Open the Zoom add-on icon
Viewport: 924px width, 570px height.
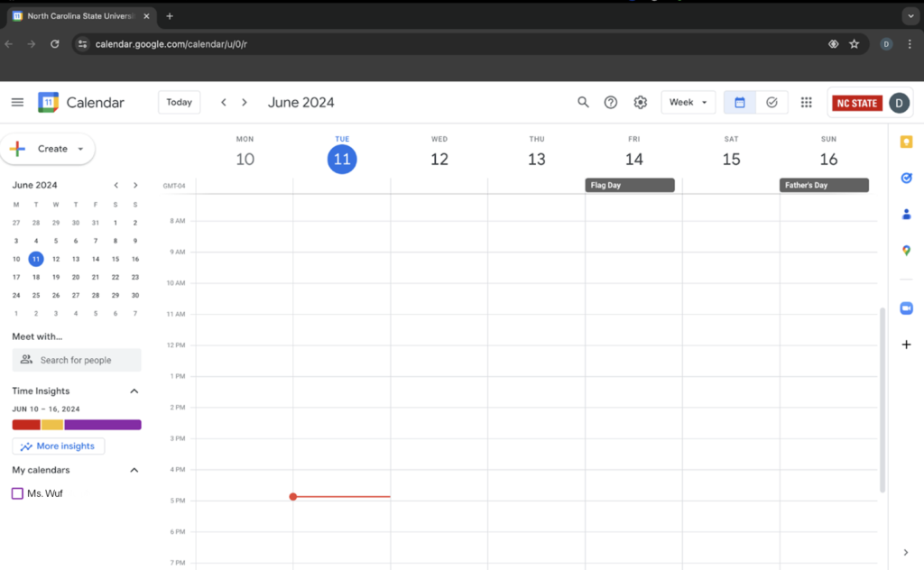tap(906, 308)
